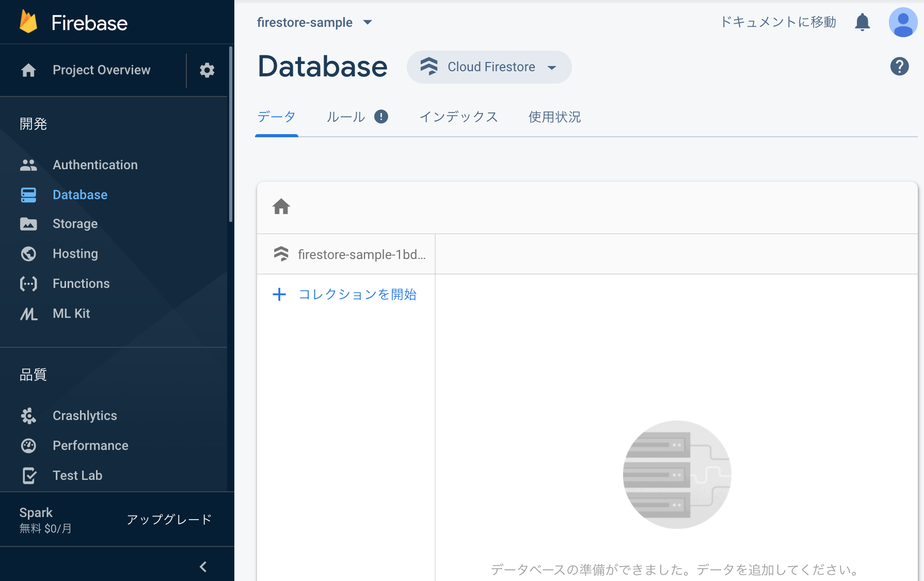924x581 pixels.
Task: Switch to the 使用状況 tab
Action: point(554,117)
